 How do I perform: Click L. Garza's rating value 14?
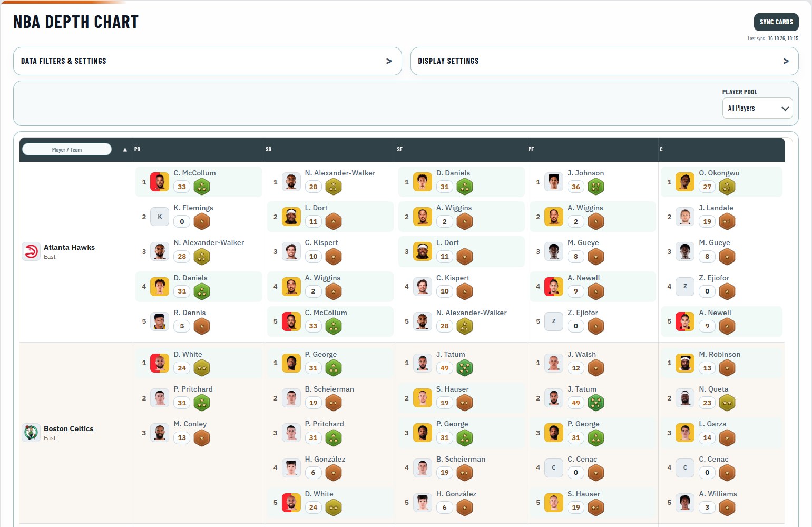(x=707, y=437)
